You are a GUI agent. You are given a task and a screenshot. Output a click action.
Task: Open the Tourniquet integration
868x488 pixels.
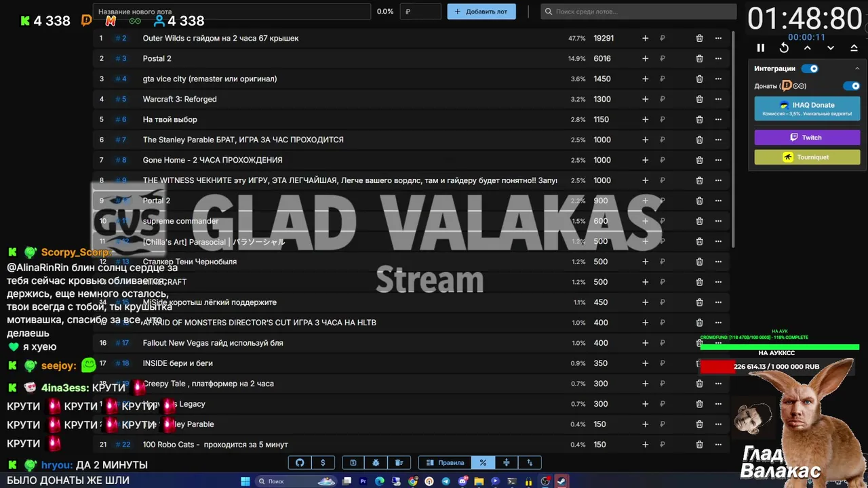[x=807, y=157]
